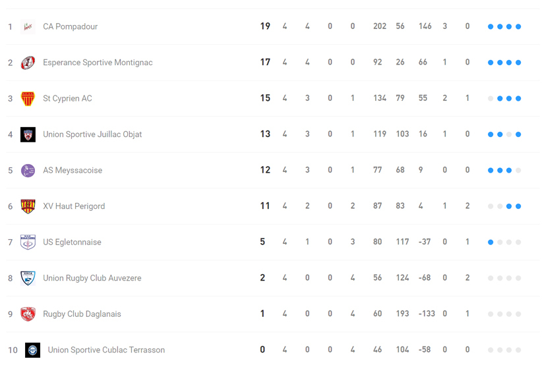Click US Egletonnaise's blue form dot
The width and height of the screenshot is (542, 392).
(x=491, y=242)
